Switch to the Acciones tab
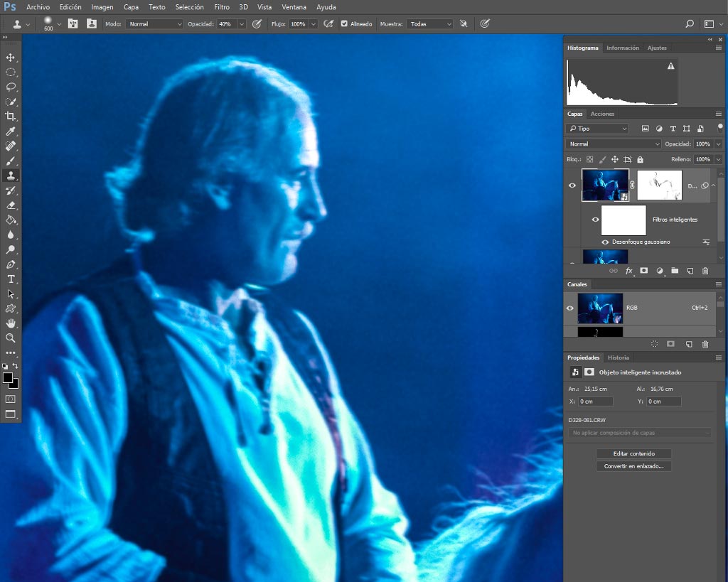This screenshot has height=582, width=728. click(602, 114)
